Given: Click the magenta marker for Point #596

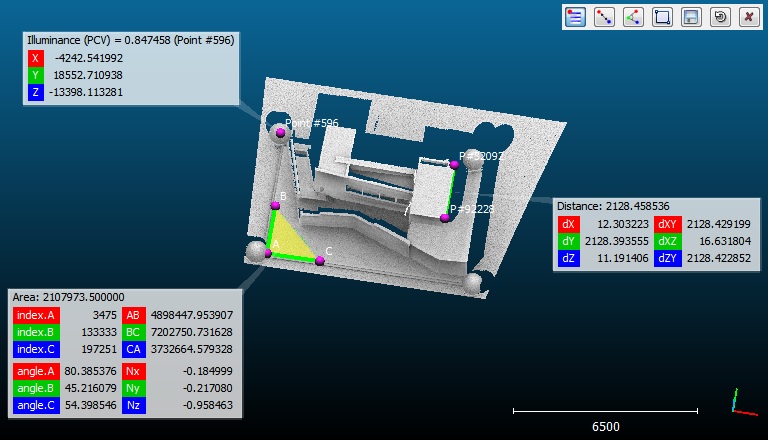Looking at the screenshot, I should click(280, 132).
